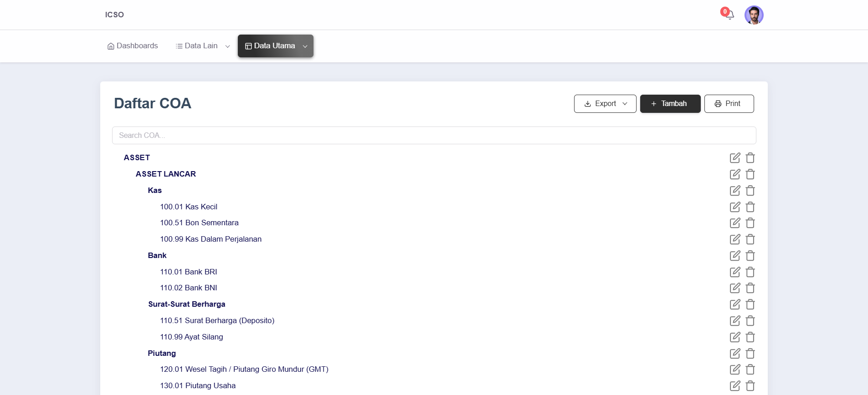
Task: Delete the 110.02 Bank BNI account
Action: pyautogui.click(x=750, y=288)
